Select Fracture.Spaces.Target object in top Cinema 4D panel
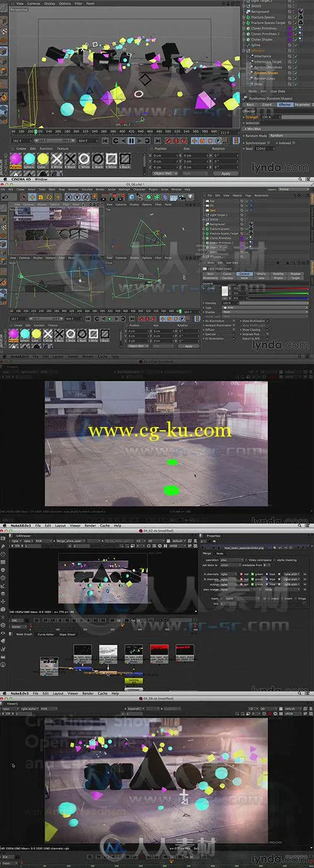314x868 pixels. click(x=268, y=23)
